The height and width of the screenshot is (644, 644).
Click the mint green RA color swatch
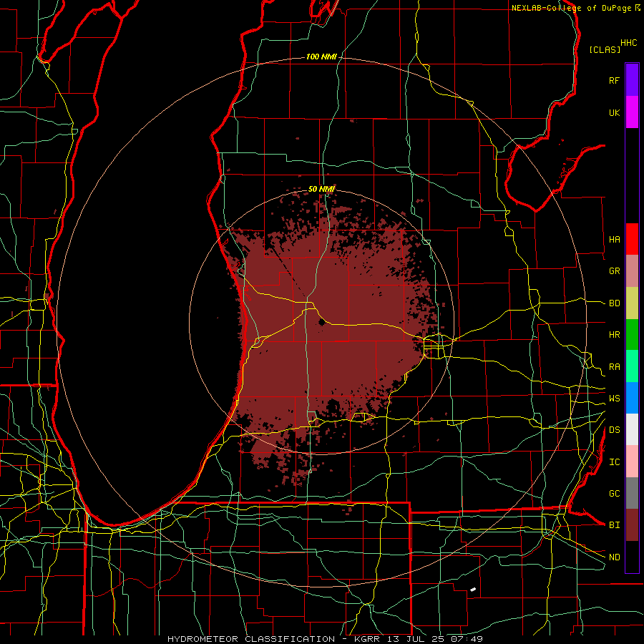click(632, 366)
